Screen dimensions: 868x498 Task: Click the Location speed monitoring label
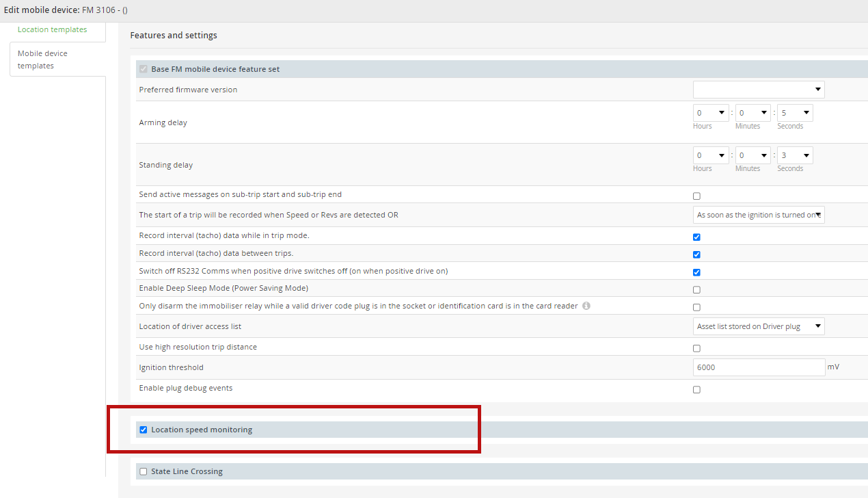[x=202, y=430]
